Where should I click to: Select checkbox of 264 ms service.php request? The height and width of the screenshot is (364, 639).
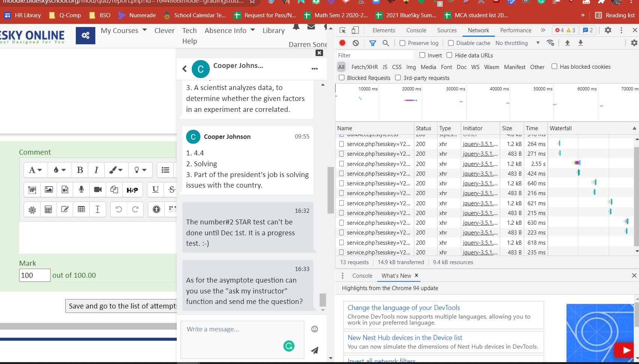341,144
